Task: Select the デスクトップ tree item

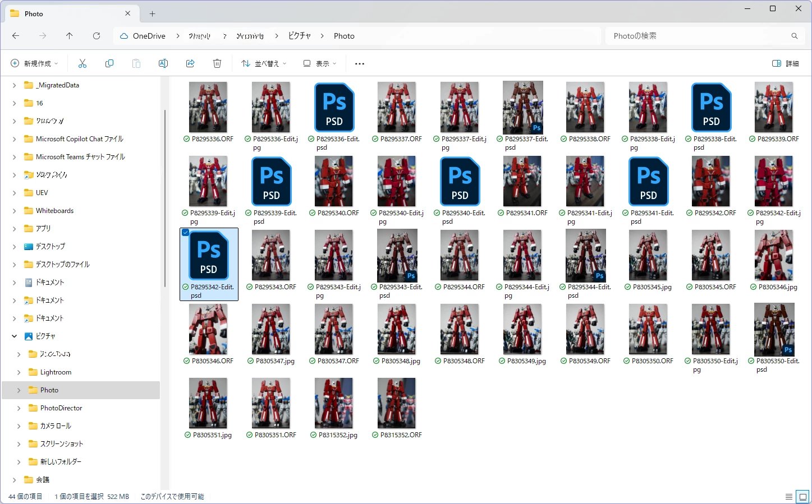Action: point(51,247)
